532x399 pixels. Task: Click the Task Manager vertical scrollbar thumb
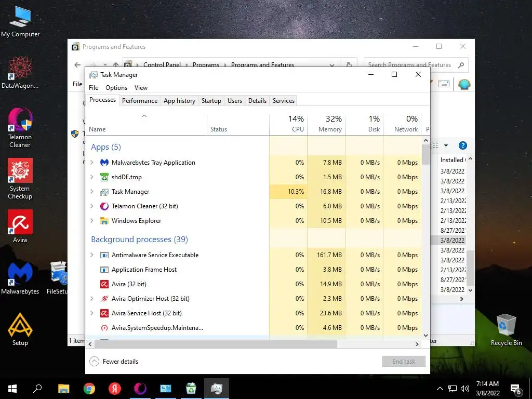[426, 154]
